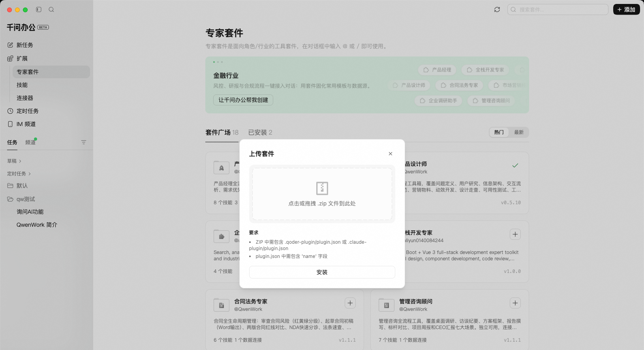This screenshot has height=350, width=644.
Task: Click the v1.0.0 version label
Action: [x=512, y=271]
